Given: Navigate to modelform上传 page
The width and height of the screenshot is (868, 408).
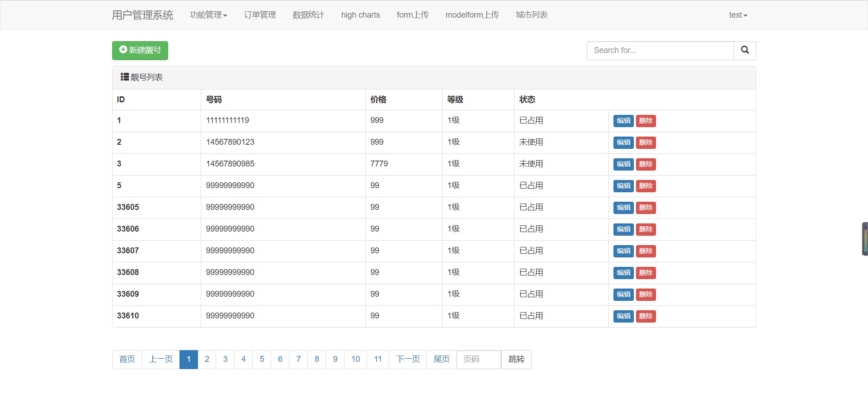Looking at the screenshot, I should point(472,15).
